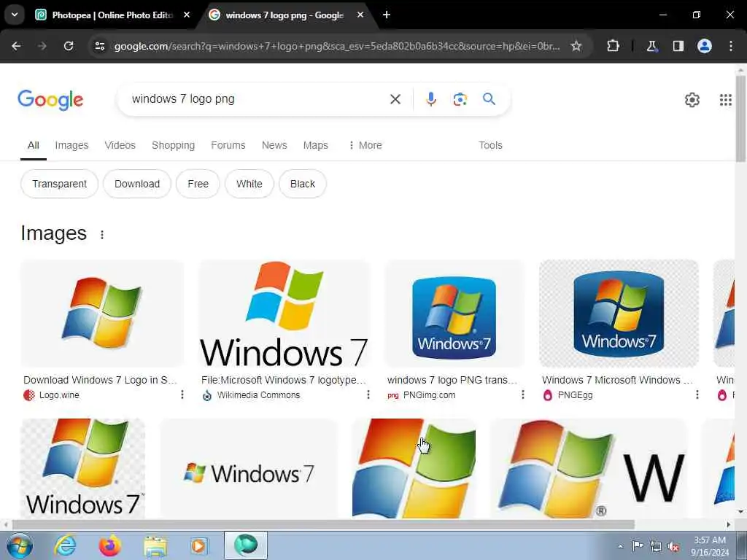Image resolution: width=747 pixels, height=560 pixels.
Task: Open the Google apps grid
Action: point(726,99)
